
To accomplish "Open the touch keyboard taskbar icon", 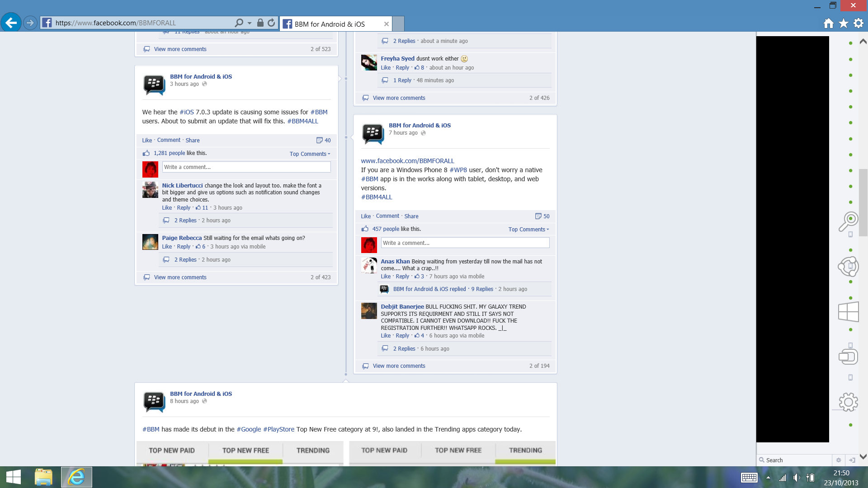I will point(749,478).
